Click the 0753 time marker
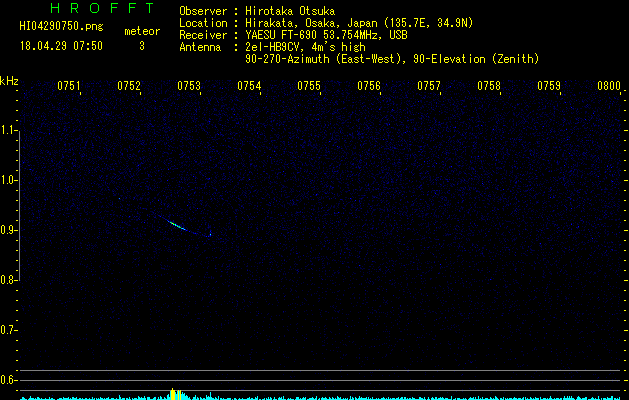Image resolution: width=629 pixels, height=400 pixels. click(189, 86)
